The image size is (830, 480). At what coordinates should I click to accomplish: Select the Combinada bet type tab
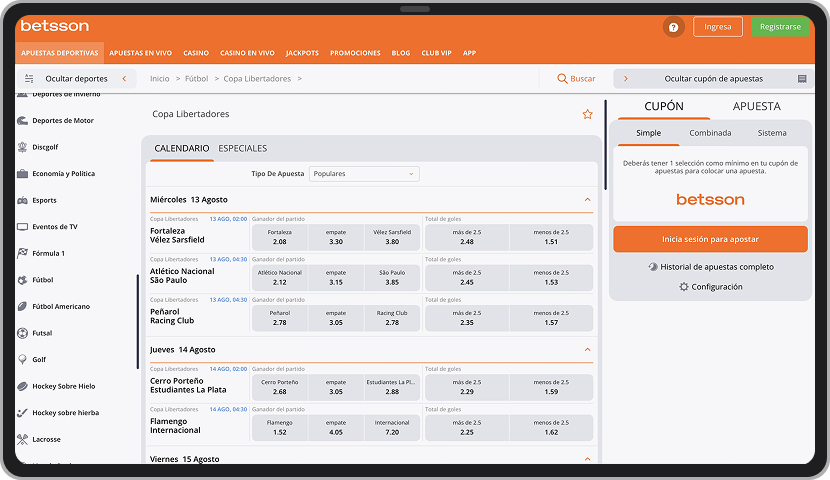coord(710,133)
